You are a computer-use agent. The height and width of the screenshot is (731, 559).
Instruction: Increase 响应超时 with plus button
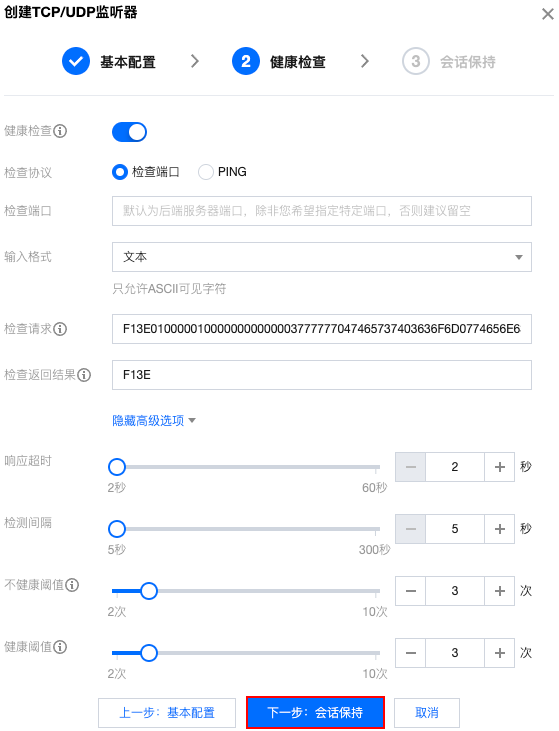tap(499, 467)
